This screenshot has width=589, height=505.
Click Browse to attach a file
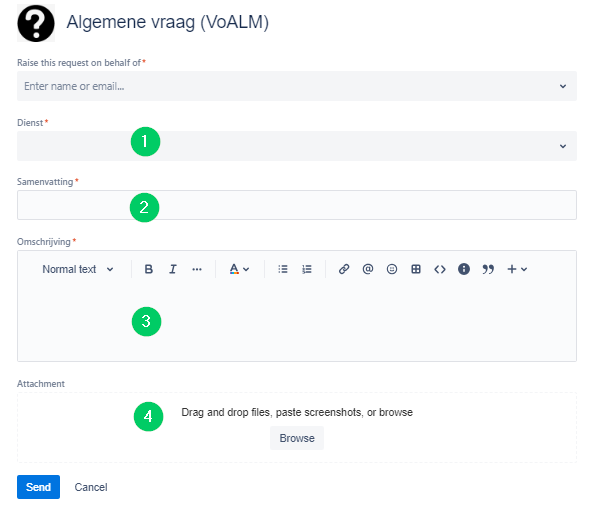click(297, 438)
